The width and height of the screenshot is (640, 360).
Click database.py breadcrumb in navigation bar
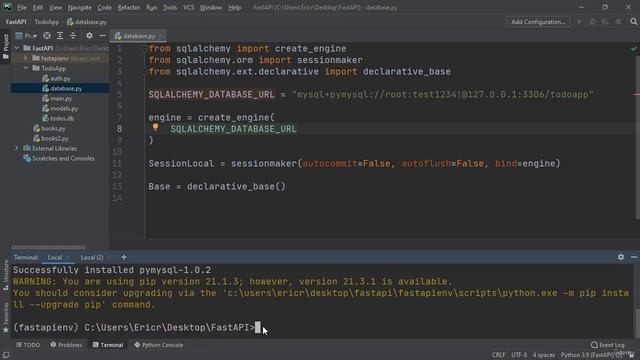click(x=87, y=22)
